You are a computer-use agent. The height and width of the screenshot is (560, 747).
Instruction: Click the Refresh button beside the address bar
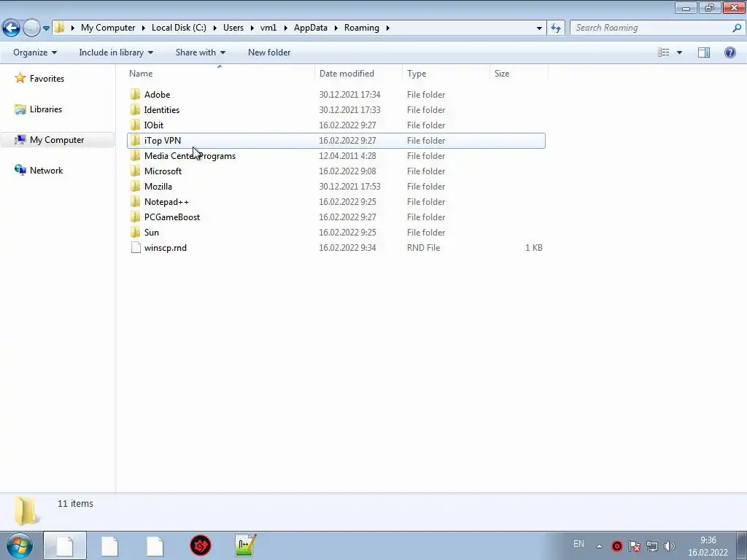click(x=555, y=28)
